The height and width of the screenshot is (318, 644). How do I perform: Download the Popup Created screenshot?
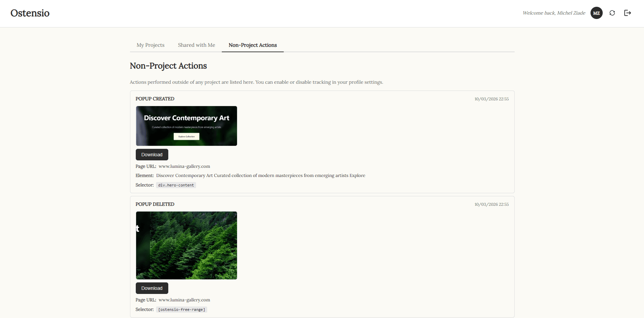click(x=152, y=154)
